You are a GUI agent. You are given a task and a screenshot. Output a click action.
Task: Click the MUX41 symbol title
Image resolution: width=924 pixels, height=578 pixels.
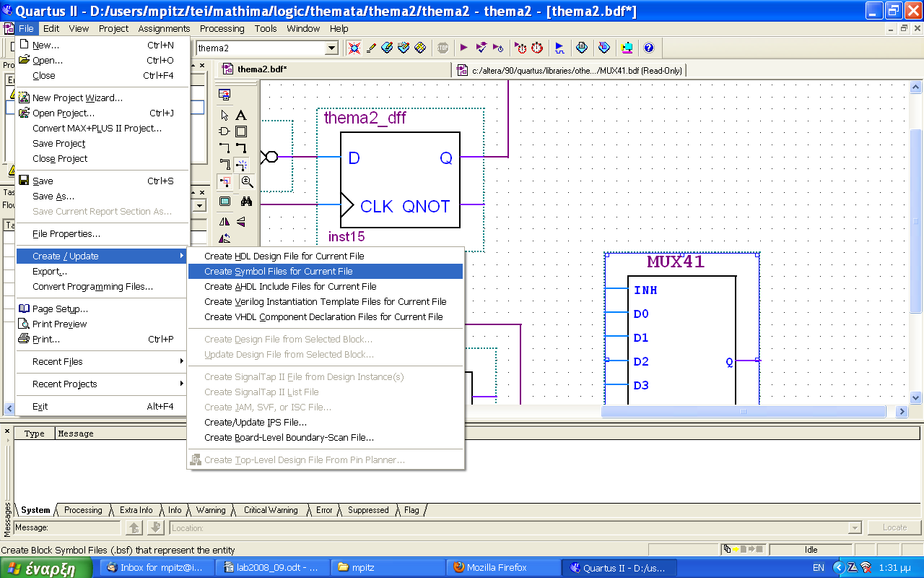(676, 262)
